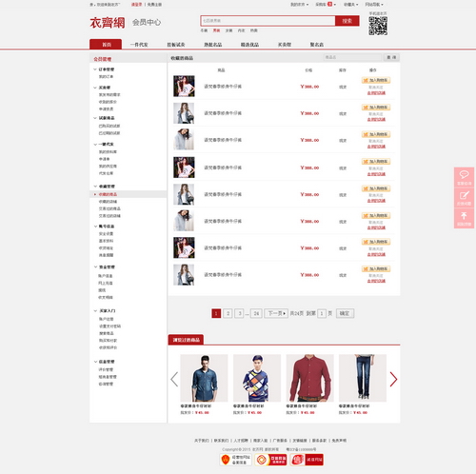The height and width of the screenshot is (474, 476).
Task: Click the right arrow of browsed products carousel
Action: pos(393,379)
